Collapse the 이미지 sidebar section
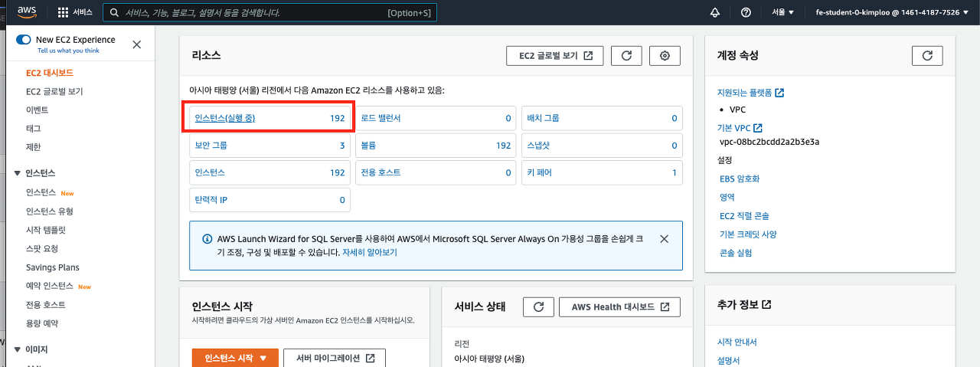The image size is (980, 367). click(18, 349)
